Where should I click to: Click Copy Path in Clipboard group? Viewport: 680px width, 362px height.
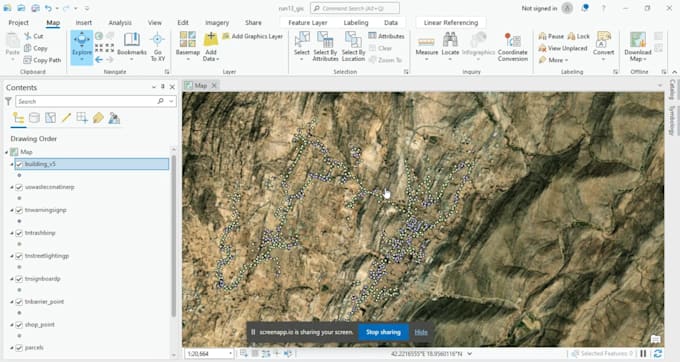coord(42,60)
